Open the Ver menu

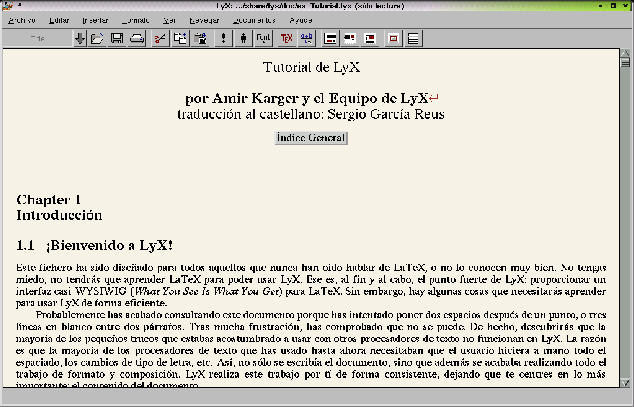click(x=169, y=20)
